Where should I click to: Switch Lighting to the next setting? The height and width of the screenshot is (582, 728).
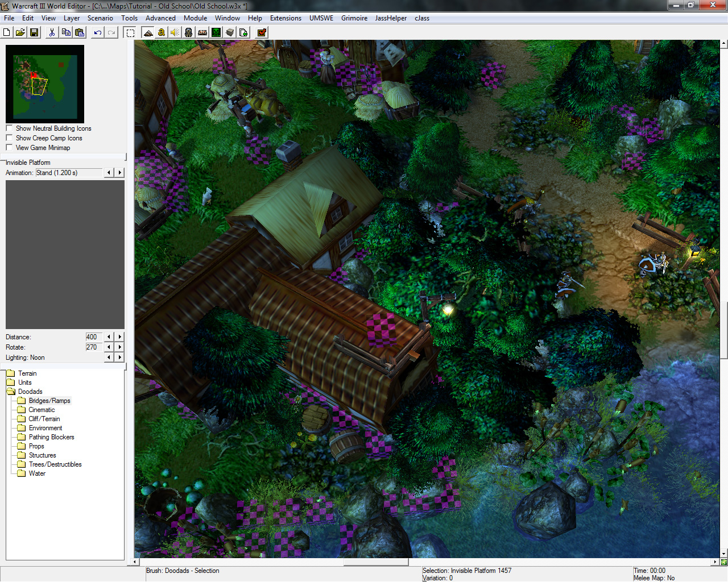[119, 357]
